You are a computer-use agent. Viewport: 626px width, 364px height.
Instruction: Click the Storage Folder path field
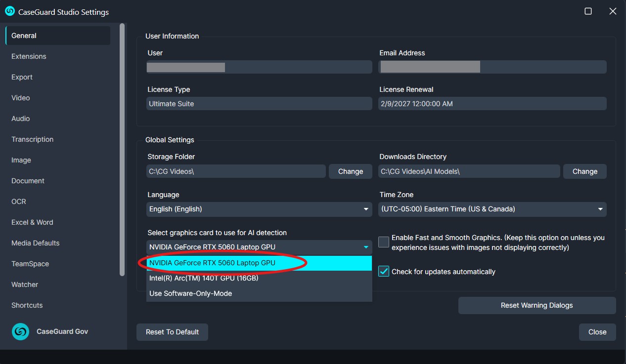[236, 171]
